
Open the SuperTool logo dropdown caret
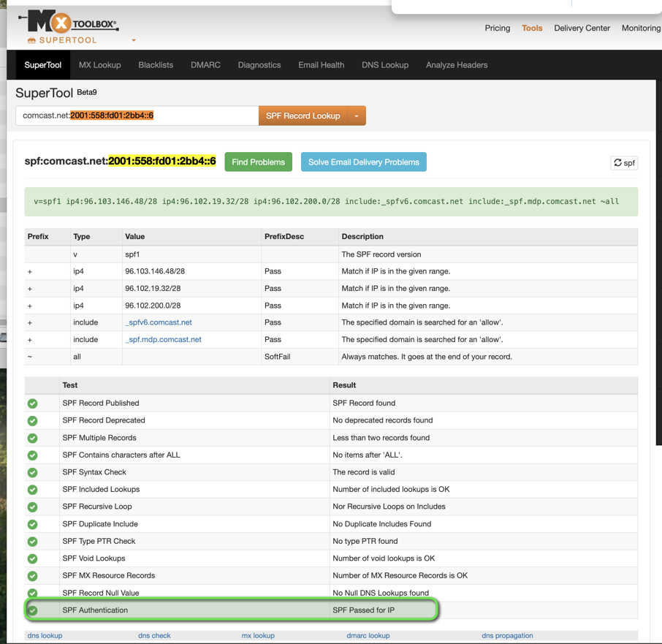click(x=134, y=41)
